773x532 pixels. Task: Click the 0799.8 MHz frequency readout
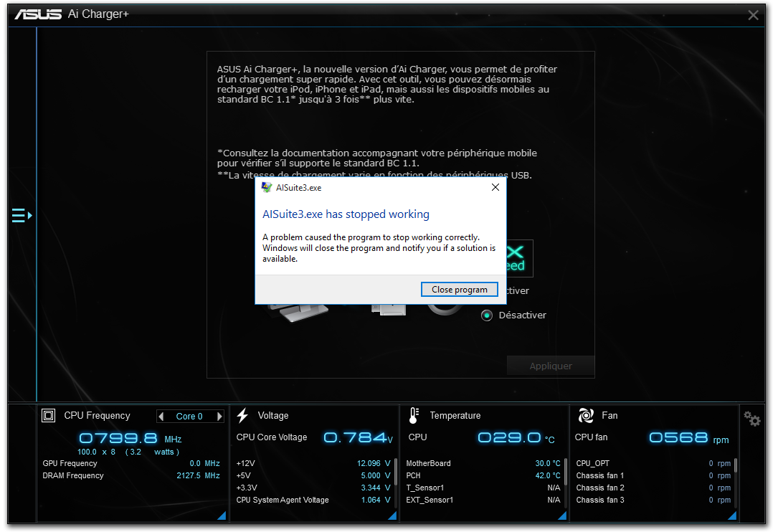(x=131, y=438)
